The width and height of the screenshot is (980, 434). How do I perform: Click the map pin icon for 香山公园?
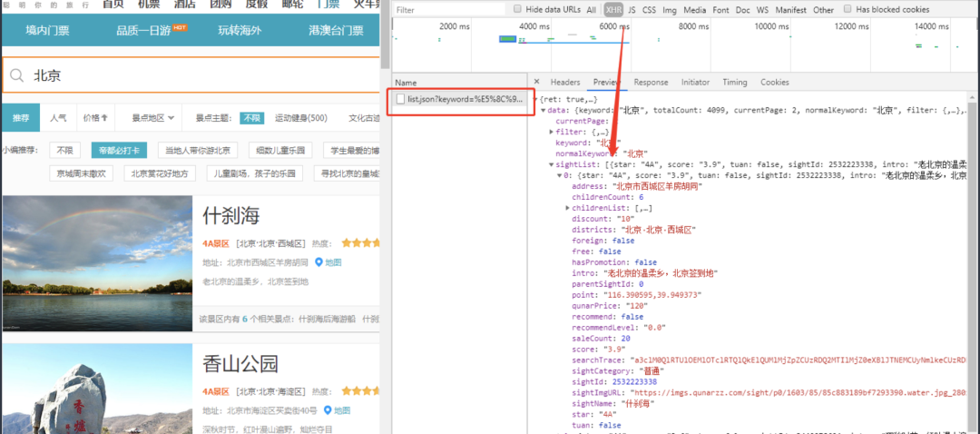click(x=327, y=411)
